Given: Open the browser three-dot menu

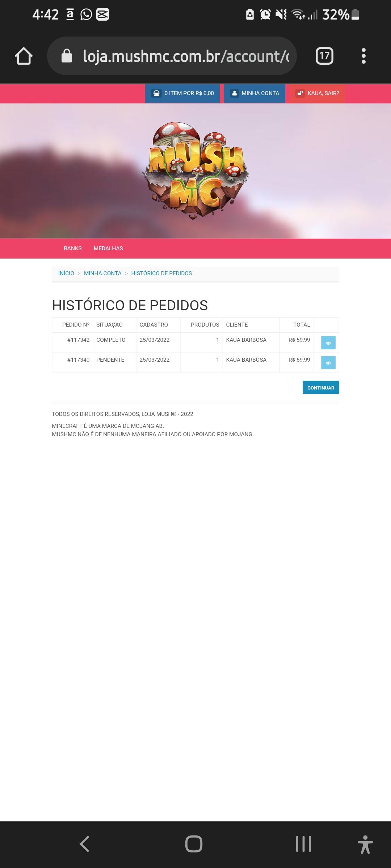Looking at the screenshot, I should 363,56.
